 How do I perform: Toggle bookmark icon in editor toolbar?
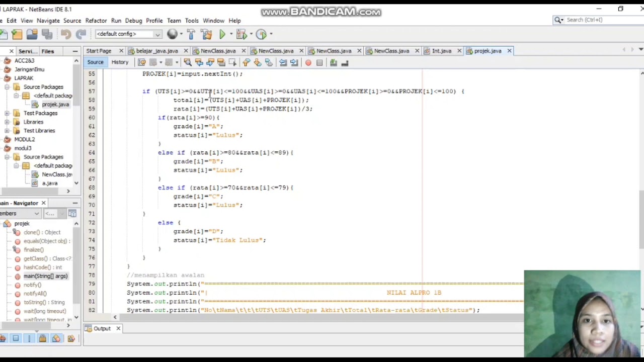click(269, 62)
